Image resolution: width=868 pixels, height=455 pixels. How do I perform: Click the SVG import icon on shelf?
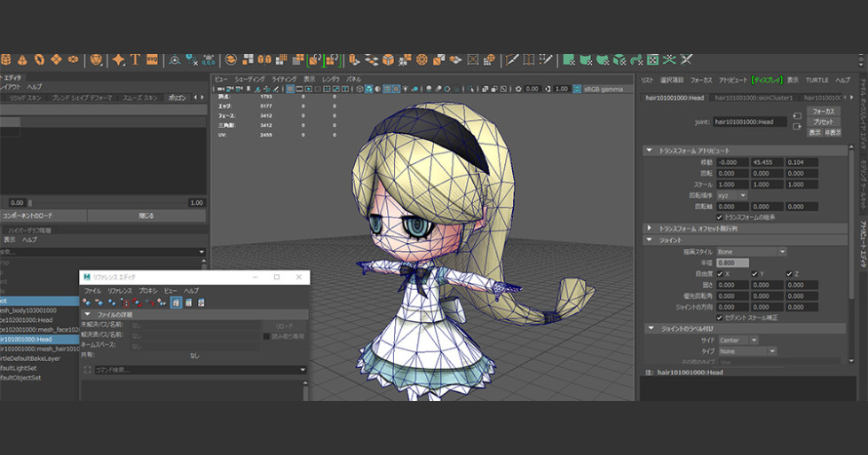(x=152, y=59)
